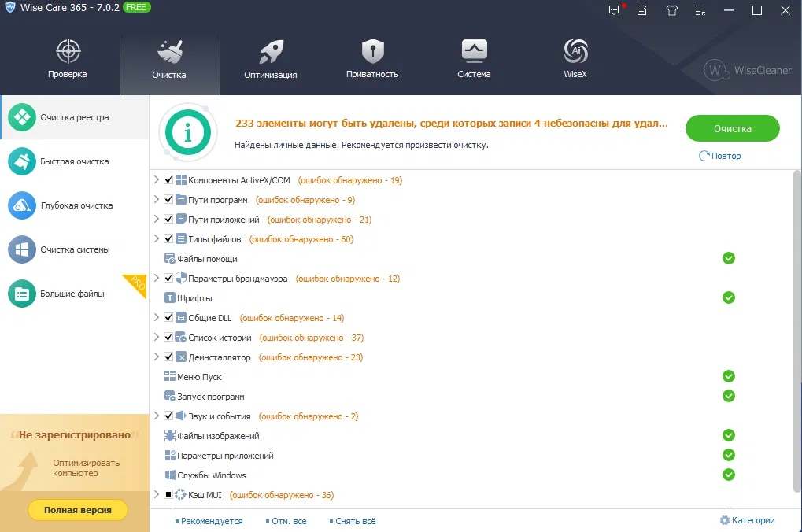The height and width of the screenshot is (532, 802).
Task: Expand Компоненты ActiveX/COM tree node
Action: tap(157, 179)
